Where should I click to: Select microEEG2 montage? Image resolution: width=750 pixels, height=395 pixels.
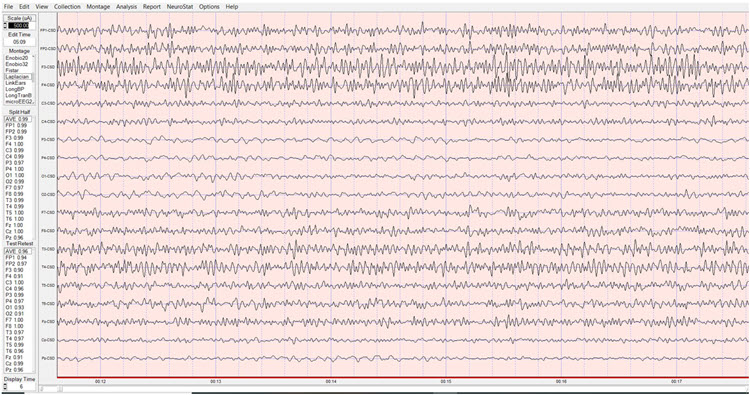19,101
